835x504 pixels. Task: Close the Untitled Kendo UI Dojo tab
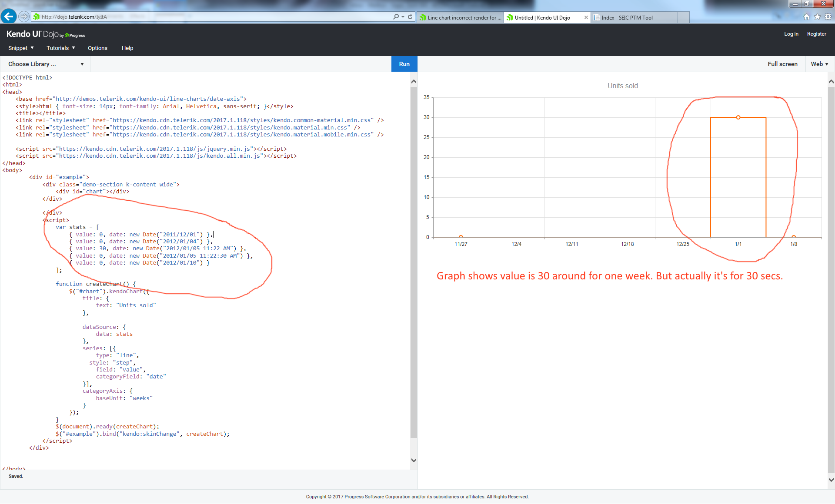click(586, 18)
